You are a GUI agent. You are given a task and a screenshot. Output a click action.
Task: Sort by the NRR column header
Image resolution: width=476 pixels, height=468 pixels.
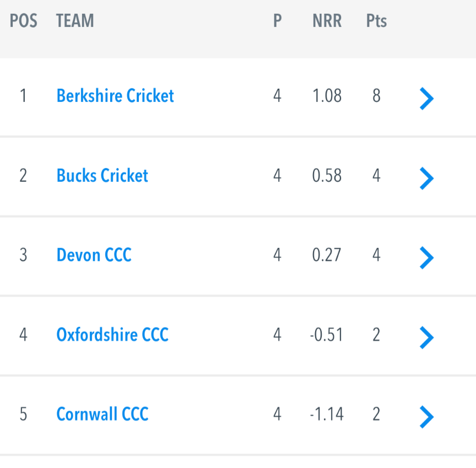pos(327,20)
